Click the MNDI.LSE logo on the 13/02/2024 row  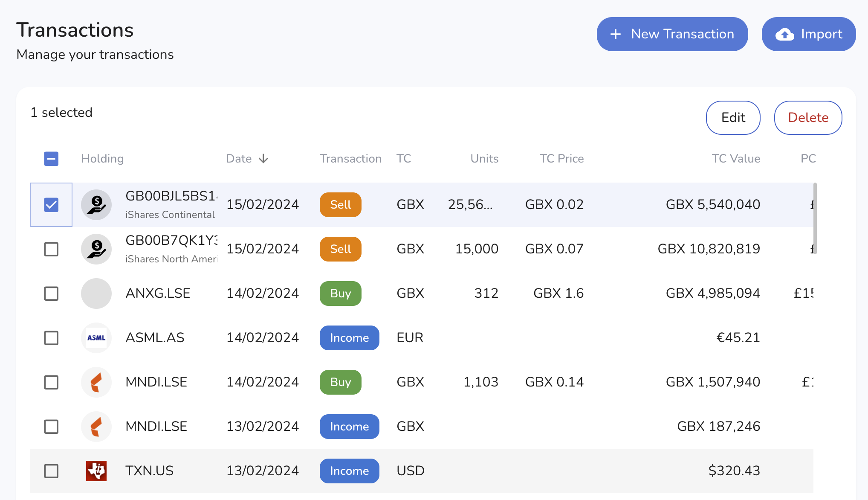(x=96, y=427)
